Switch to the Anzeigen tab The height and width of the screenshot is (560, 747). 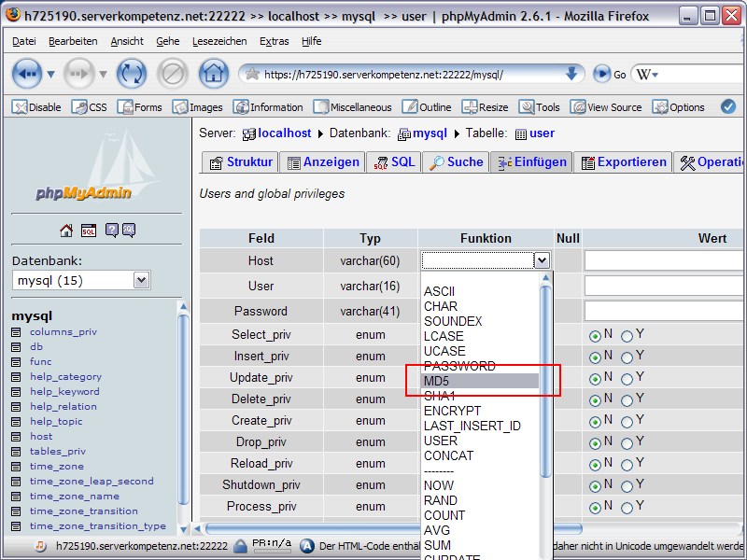coord(322,162)
